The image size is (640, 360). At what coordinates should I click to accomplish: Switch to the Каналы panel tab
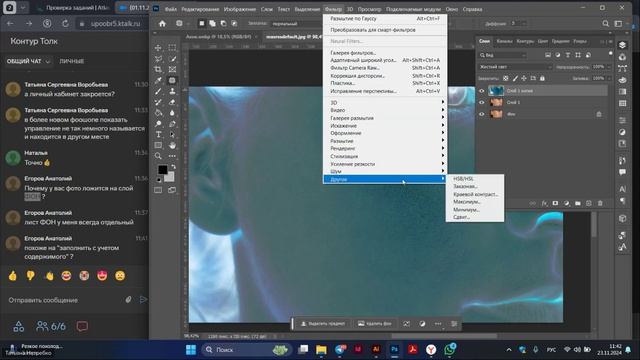[x=504, y=41]
